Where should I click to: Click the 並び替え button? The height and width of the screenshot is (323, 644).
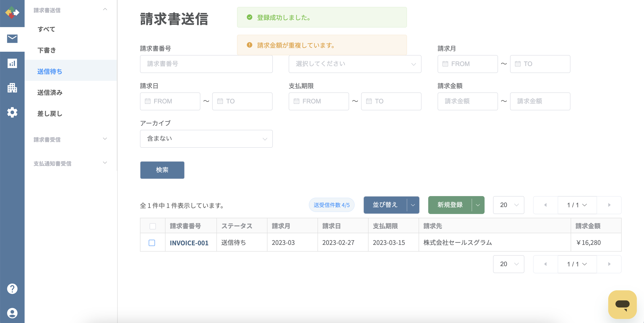point(385,205)
